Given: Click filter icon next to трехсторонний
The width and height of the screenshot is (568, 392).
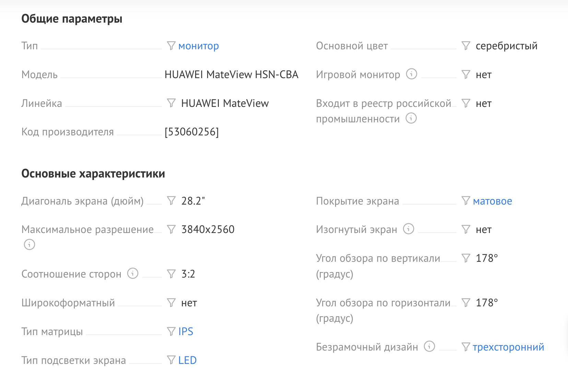Looking at the screenshot, I should [x=466, y=347].
